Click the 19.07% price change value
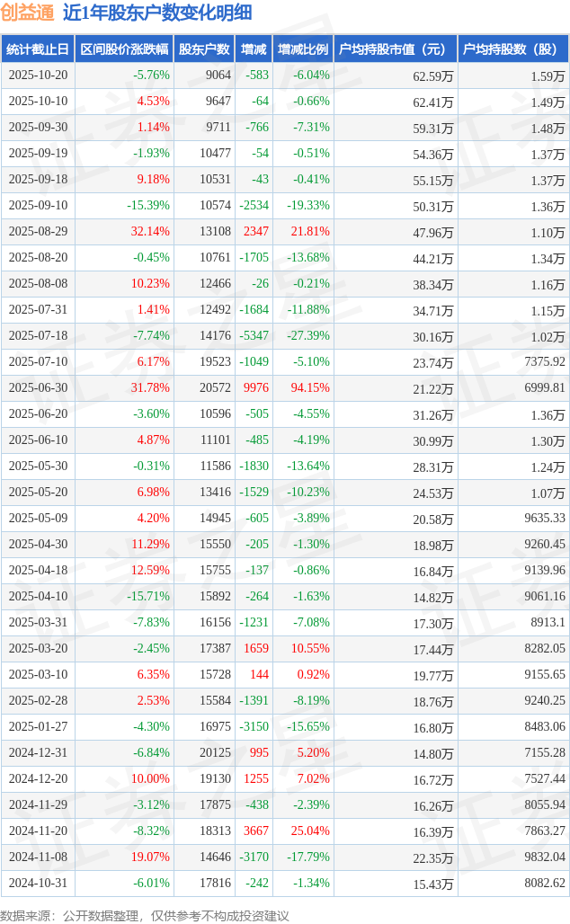 coord(150,857)
